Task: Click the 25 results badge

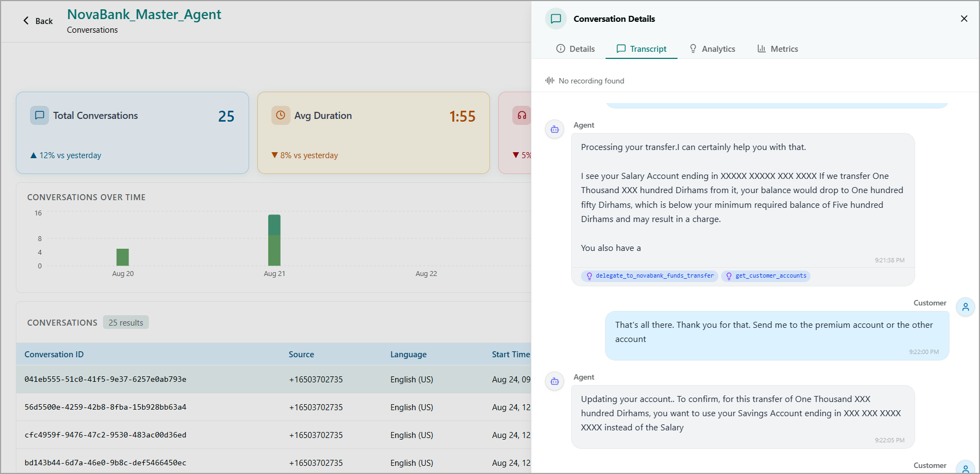Action: 126,322
